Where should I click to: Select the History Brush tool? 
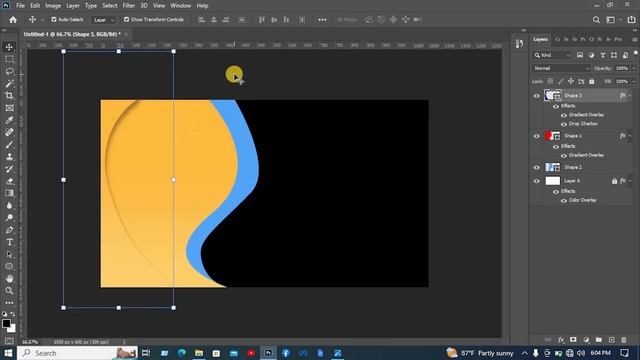[9, 169]
